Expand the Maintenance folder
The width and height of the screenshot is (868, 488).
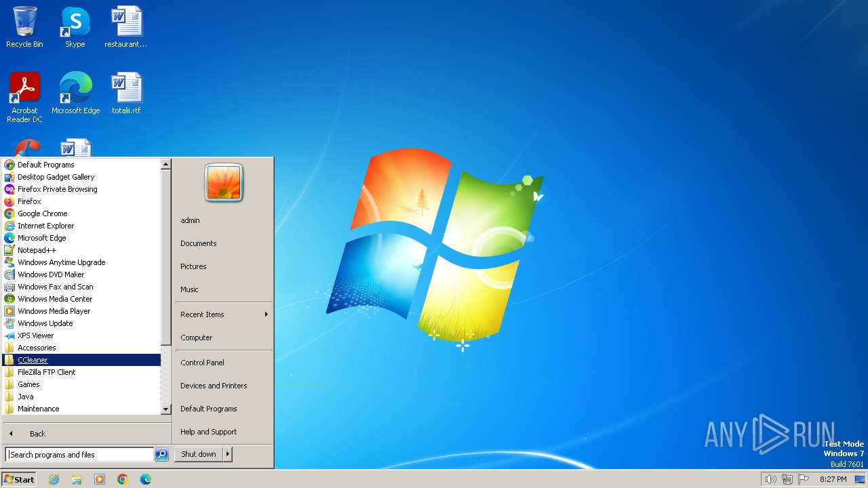(x=81, y=409)
